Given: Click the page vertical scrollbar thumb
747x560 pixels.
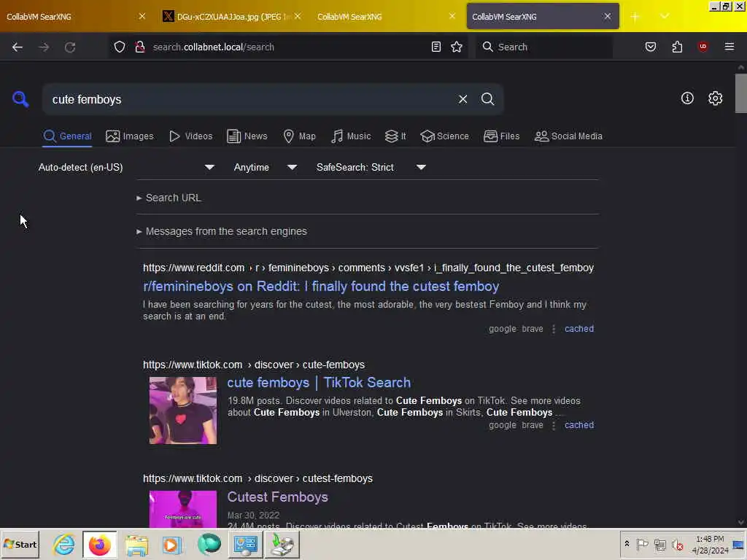Looking at the screenshot, I should click(741, 93).
